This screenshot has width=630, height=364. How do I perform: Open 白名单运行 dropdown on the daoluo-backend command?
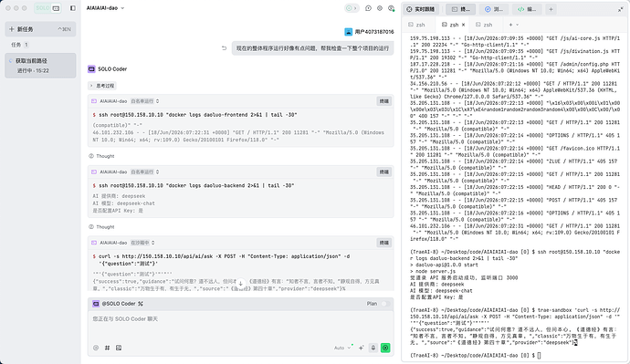coord(144,172)
